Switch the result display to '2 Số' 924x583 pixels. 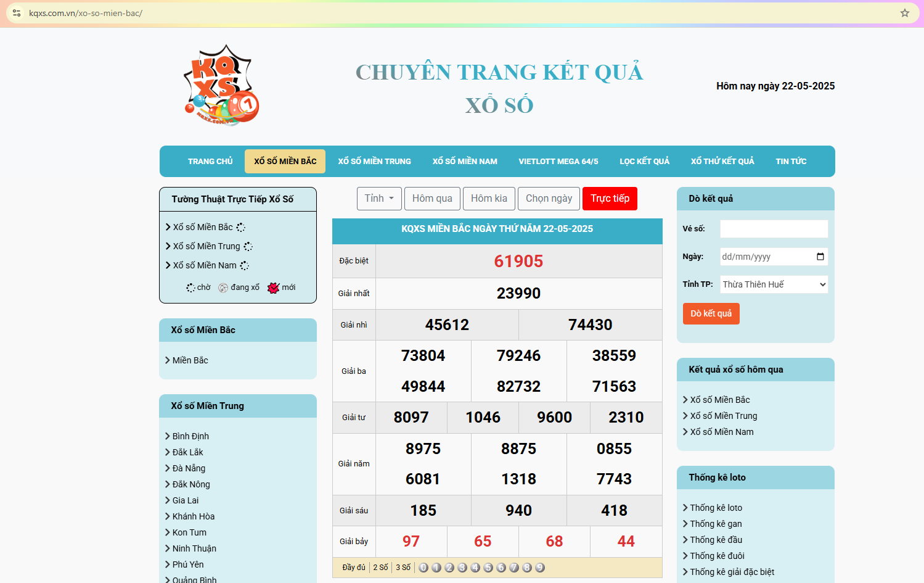380,568
